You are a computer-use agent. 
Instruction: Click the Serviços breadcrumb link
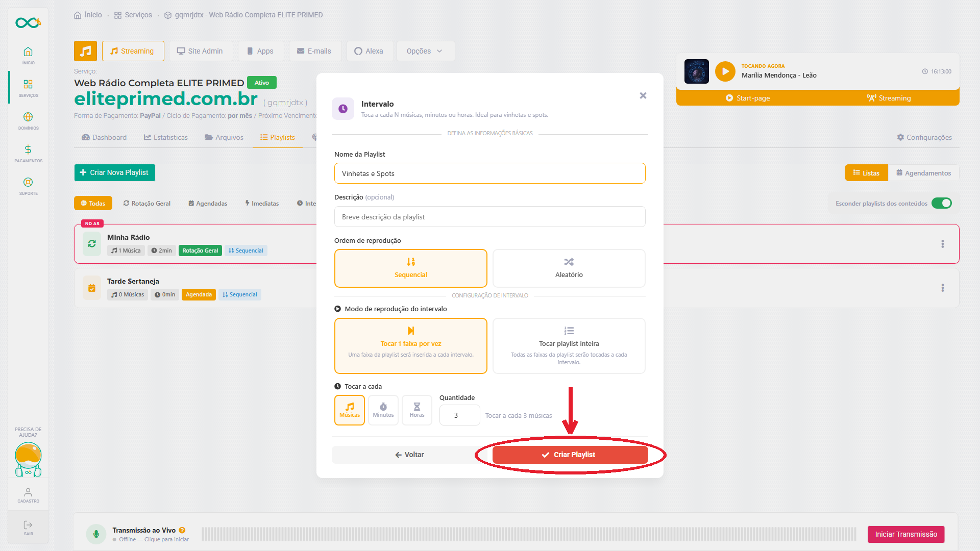pyautogui.click(x=133, y=15)
